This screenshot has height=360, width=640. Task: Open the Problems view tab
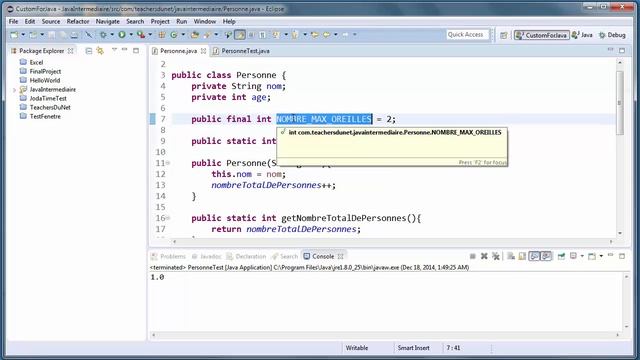pyautogui.click(x=169, y=256)
